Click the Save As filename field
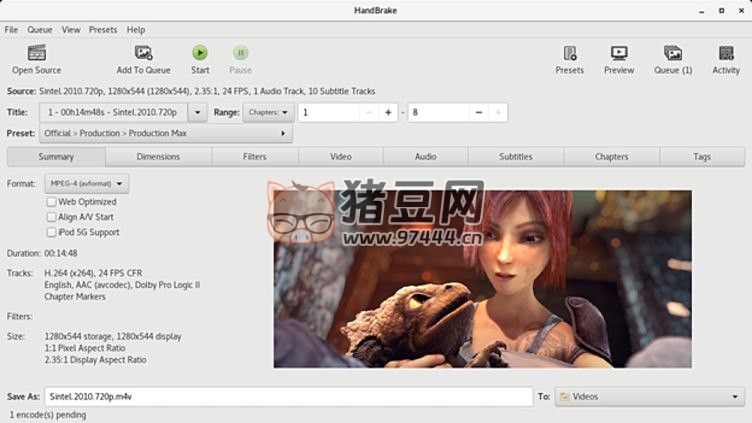Screen dimensions: 752x423 coord(287,397)
